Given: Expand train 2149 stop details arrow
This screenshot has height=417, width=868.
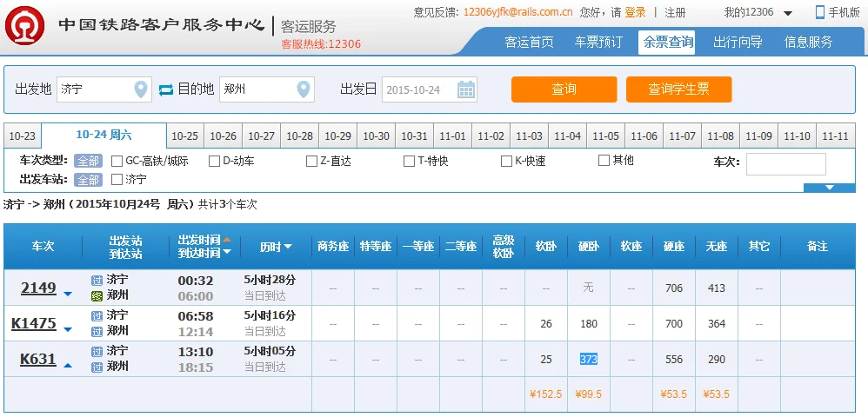Looking at the screenshot, I should tap(68, 295).
